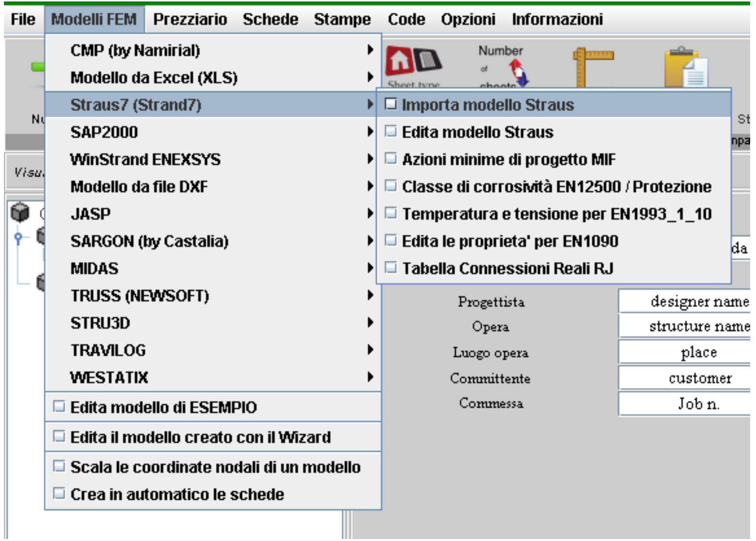Click the Committente customer field
The image size is (756, 541).
[685, 378]
